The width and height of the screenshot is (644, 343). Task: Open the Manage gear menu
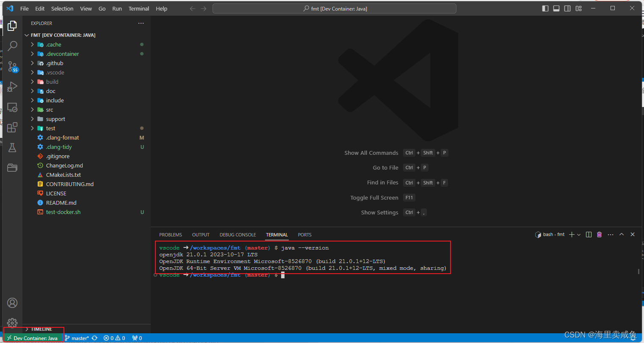(x=12, y=323)
